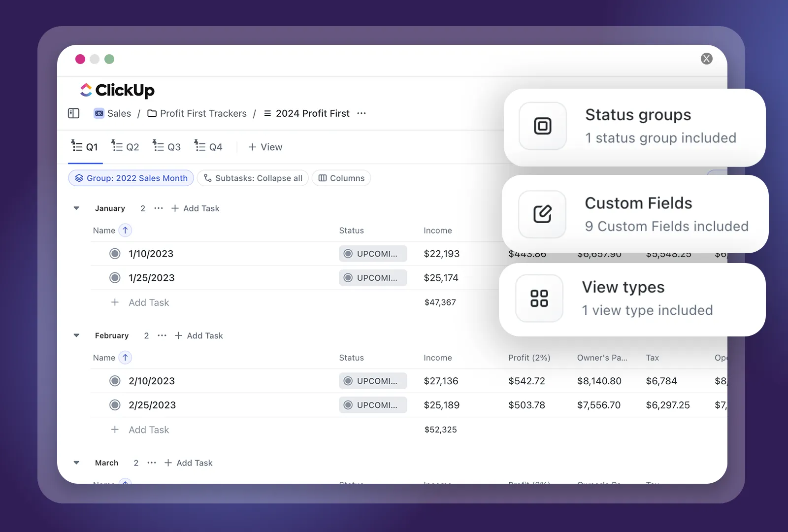Viewport: 788px width, 532px height.
Task: Open task 1/25/2023
Action: [x=152, y=278]
